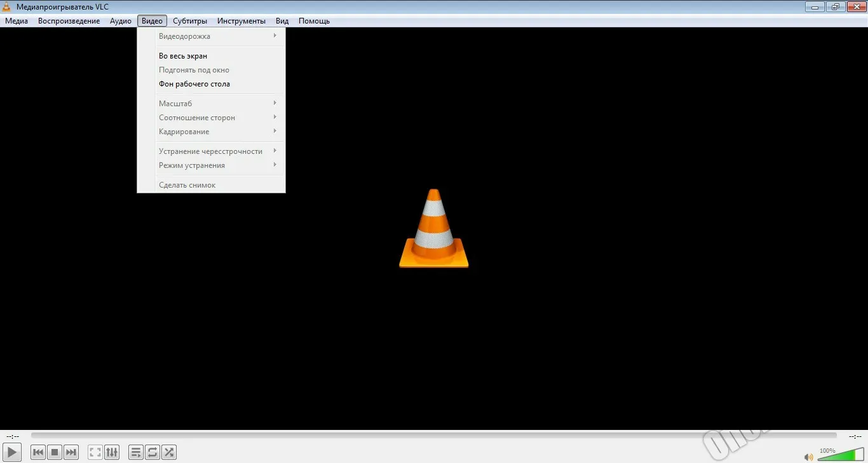The image size is (868, 463).
Task: Show the playlist using the toolbar icon
Action: pyautogui.click(x=136, y=452)
